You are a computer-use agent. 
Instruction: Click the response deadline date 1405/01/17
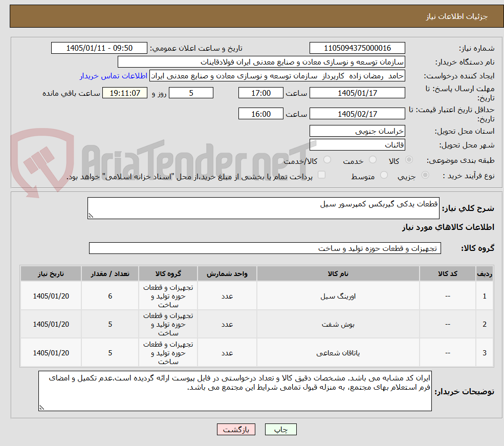pos(357,93)
